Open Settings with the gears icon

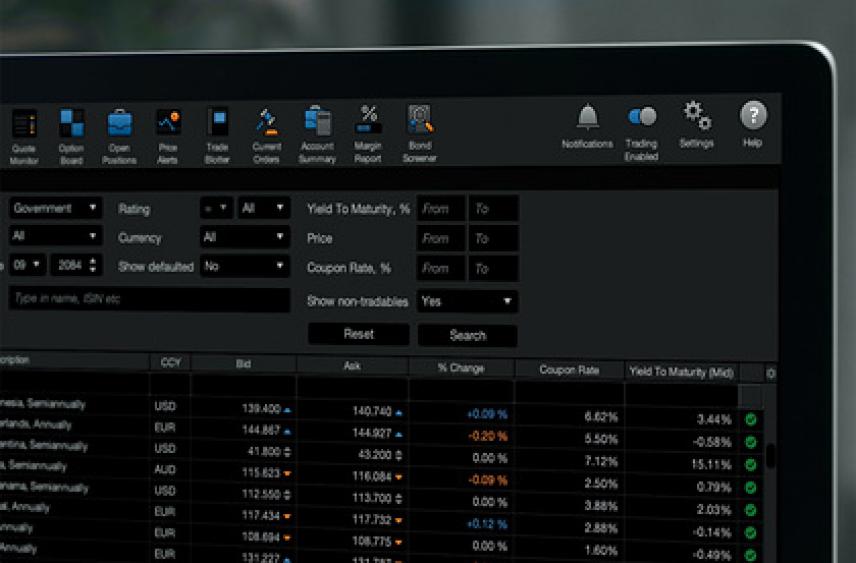tap(696, 116)
